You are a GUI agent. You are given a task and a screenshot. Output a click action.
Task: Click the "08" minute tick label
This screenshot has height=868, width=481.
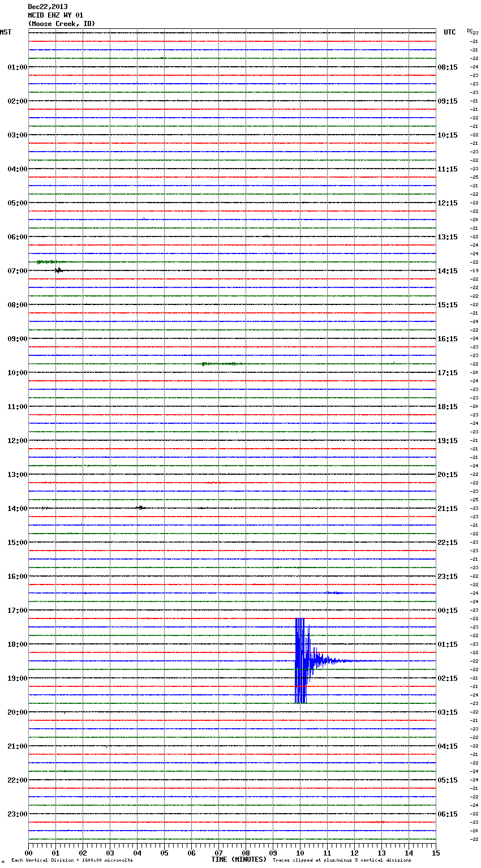click(246, 853)
